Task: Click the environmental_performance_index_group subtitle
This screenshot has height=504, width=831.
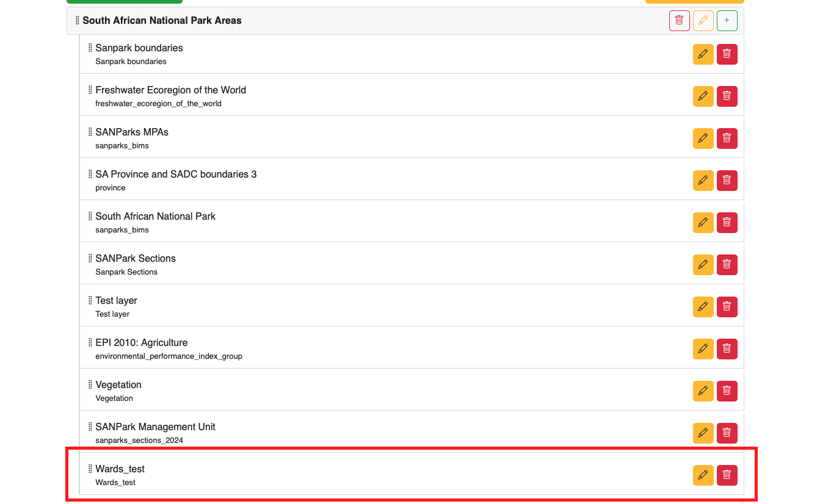Action: pos(169,356)
